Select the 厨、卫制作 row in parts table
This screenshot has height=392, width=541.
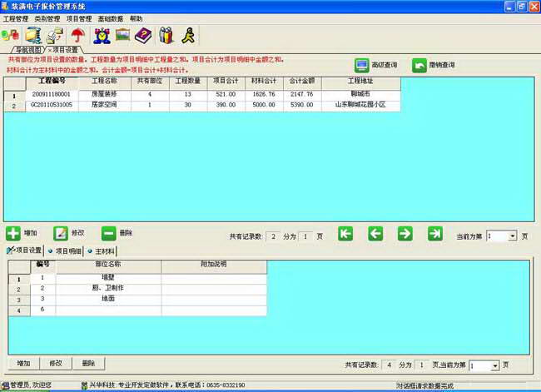click(x=137, y=289)
